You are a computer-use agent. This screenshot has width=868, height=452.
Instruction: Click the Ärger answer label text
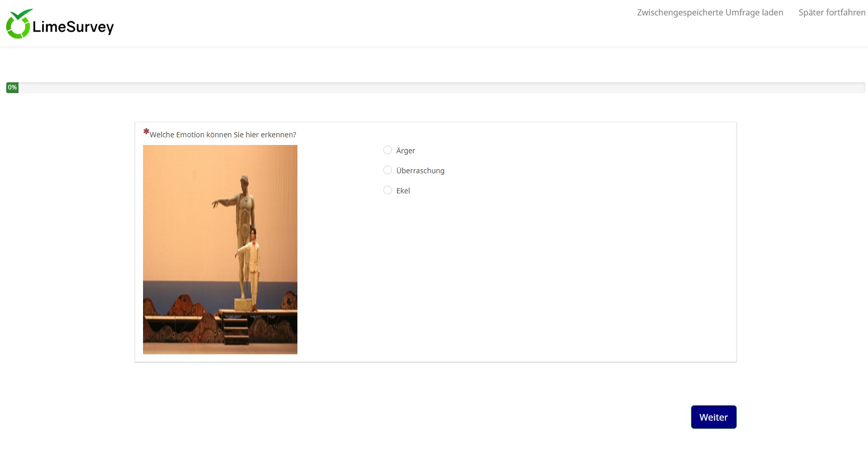(405, 151)
